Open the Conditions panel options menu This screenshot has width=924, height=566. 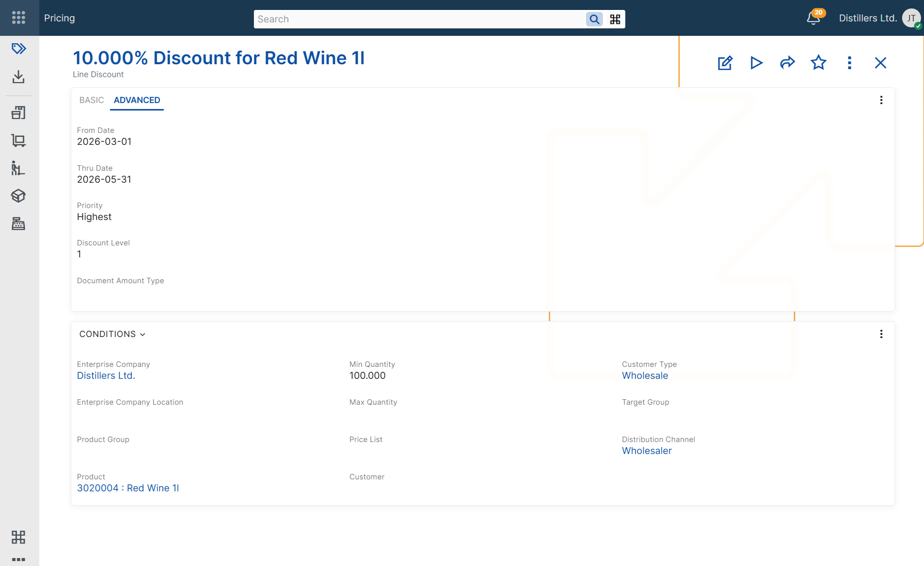(881, 334)
